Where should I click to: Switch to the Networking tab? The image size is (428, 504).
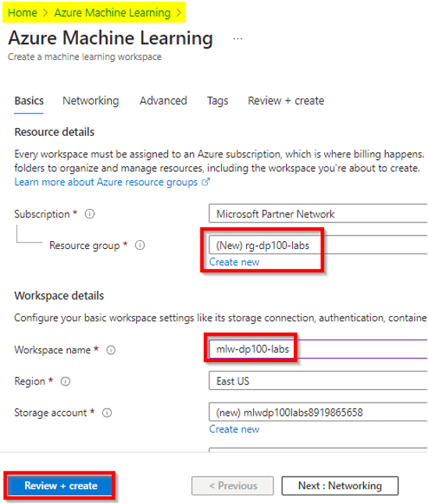(x=91, y=101)
